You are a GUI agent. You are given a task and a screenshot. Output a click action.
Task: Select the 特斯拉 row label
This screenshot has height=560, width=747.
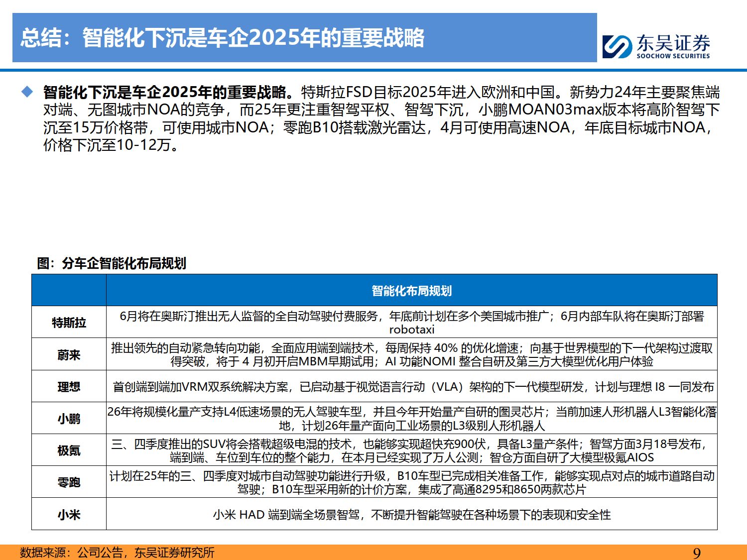coord(69,323)
